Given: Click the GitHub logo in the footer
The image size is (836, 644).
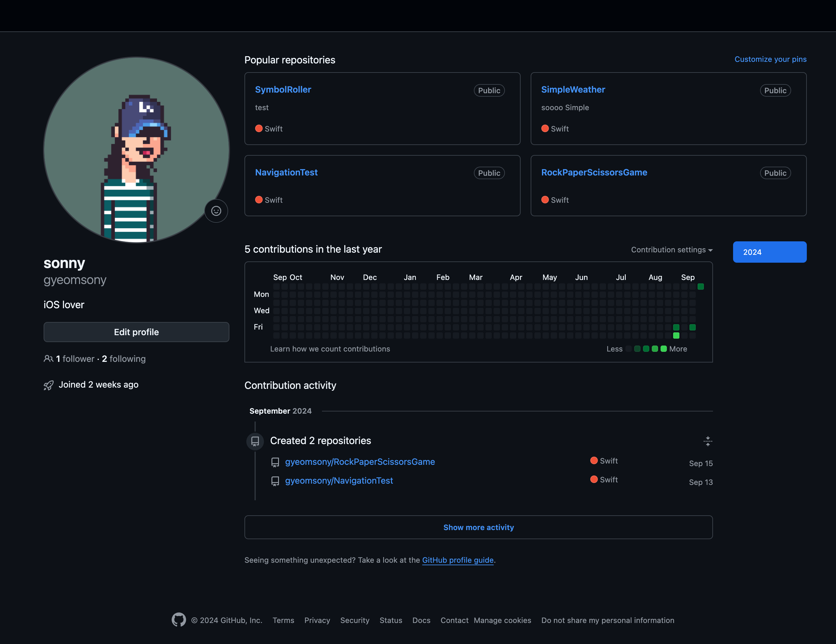Looking at the screenshot, I should [x=178, y=620].
